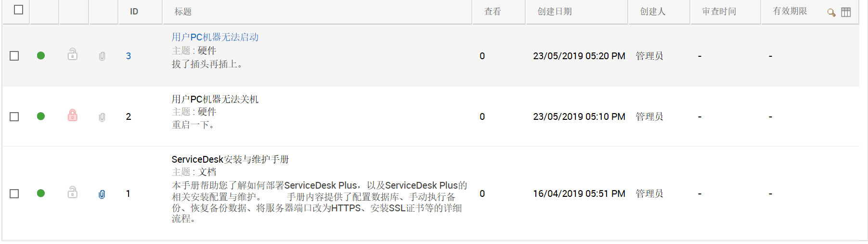
Task: Sort table by the ID column header
Action: click(x=134, y=12)
